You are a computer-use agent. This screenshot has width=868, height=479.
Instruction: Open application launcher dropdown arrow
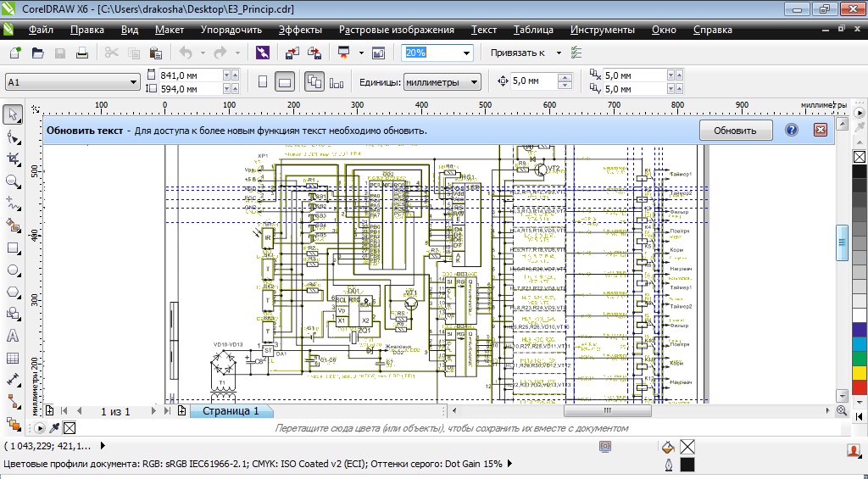tap(361, 53)
